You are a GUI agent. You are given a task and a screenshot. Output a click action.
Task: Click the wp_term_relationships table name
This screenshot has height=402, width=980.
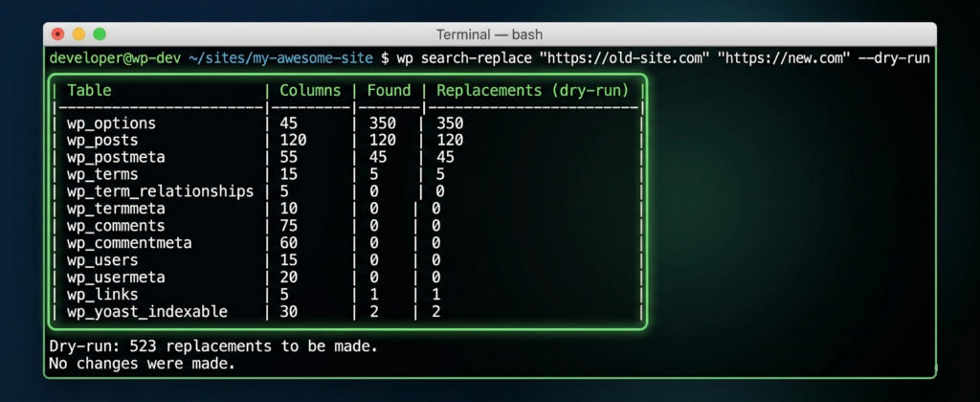click(x=160, y=191)
